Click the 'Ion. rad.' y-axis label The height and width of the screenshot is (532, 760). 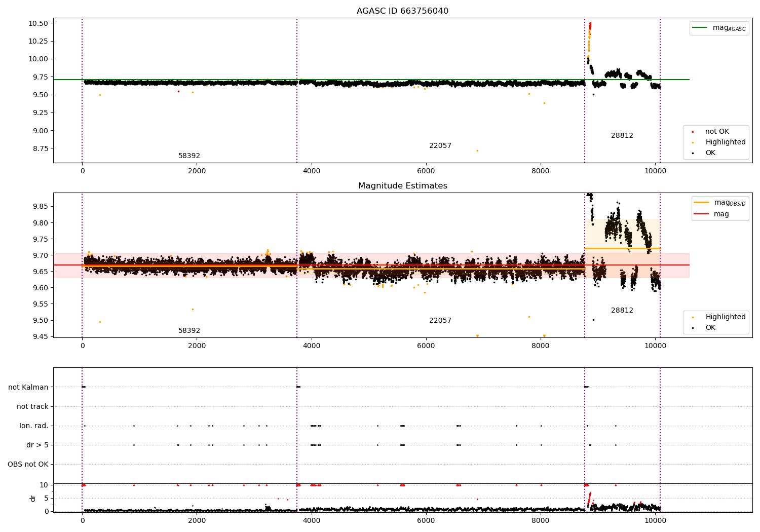click(x=34, y=426)
